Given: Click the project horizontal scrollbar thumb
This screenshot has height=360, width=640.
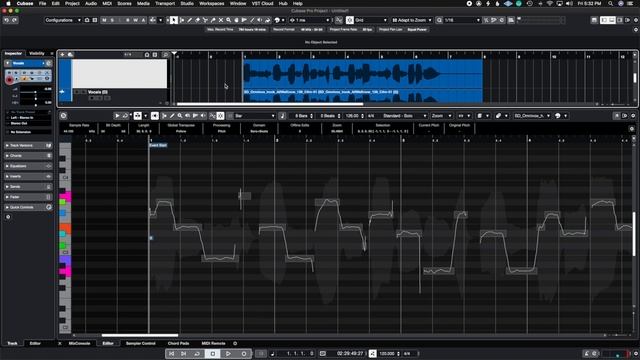Looking at the screenshot, I should tap(269, 104).
